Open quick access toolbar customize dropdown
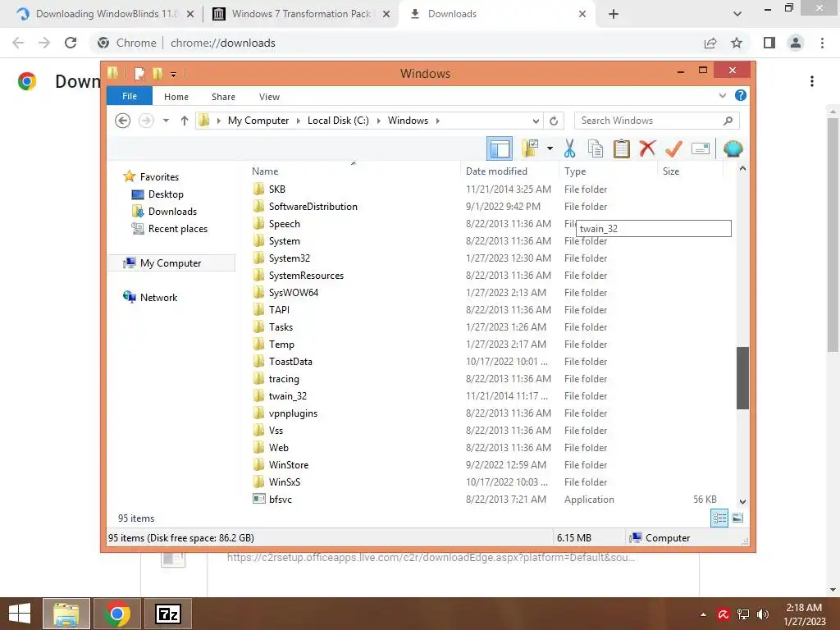This screenshot has width=840, height=630. pyautogui.click(x=174, y=74)
